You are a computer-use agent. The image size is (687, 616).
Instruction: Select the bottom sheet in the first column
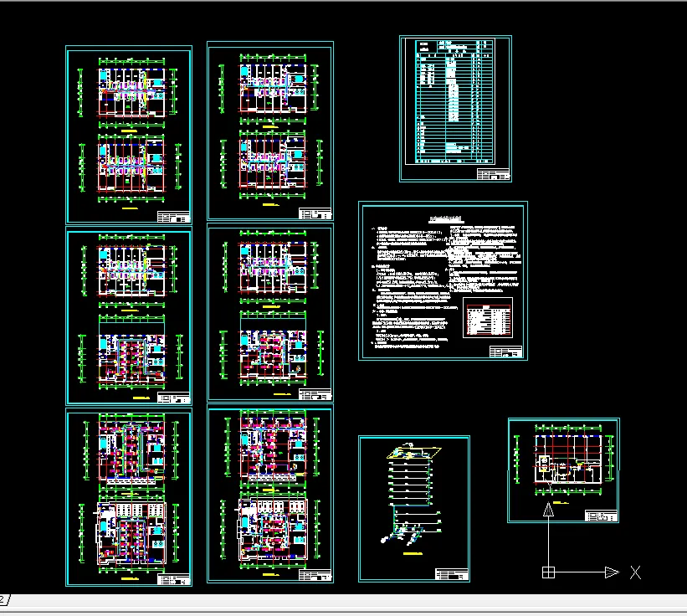(129, 497)
